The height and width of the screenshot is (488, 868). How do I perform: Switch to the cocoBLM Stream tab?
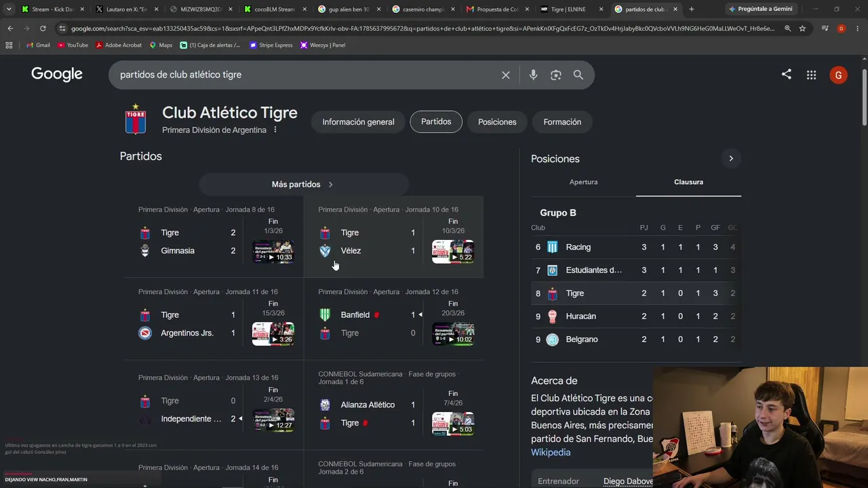pyautogui.click(x=275, y=9)
